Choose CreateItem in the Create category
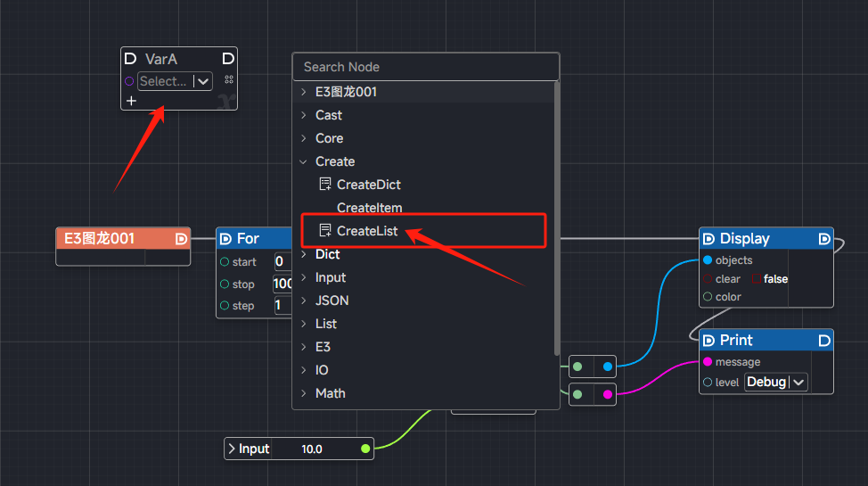Image resolution: width=868 pixels, height=486 pixels. point(369,208)
